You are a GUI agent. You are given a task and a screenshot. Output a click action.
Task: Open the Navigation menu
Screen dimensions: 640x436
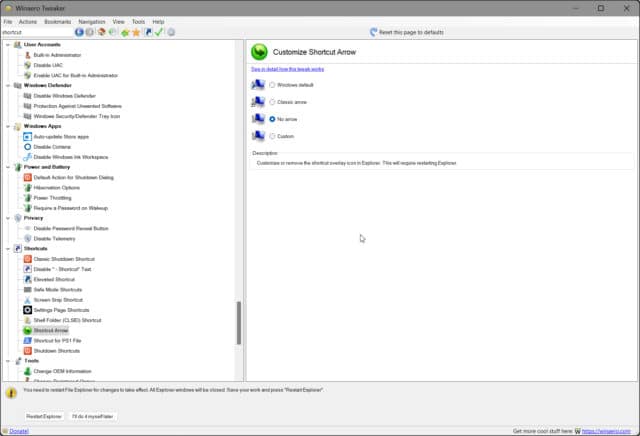pyautogui.click(x=92, y=22)
